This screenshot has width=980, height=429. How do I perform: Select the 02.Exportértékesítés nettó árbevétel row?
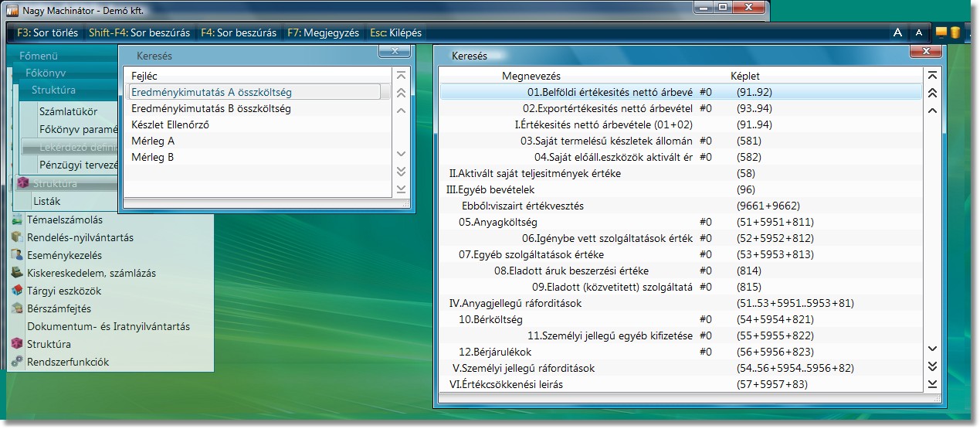pos(681,108)
